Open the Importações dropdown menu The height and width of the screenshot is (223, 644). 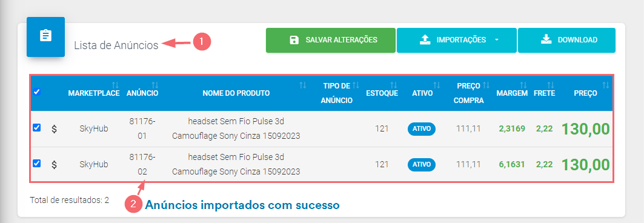point(456,40)
